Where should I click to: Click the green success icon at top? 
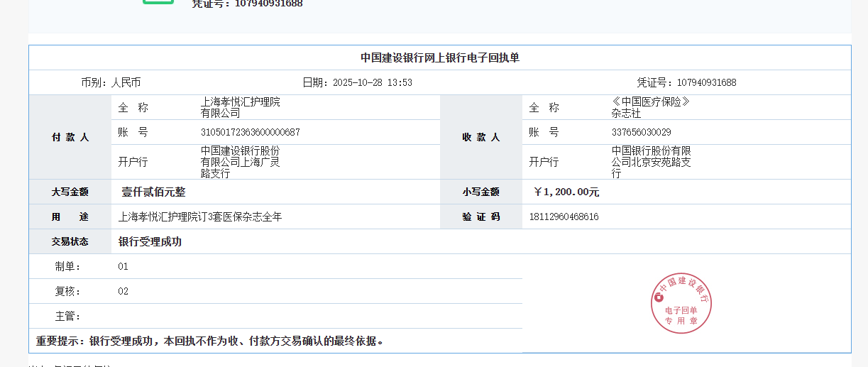pos(158,2)
